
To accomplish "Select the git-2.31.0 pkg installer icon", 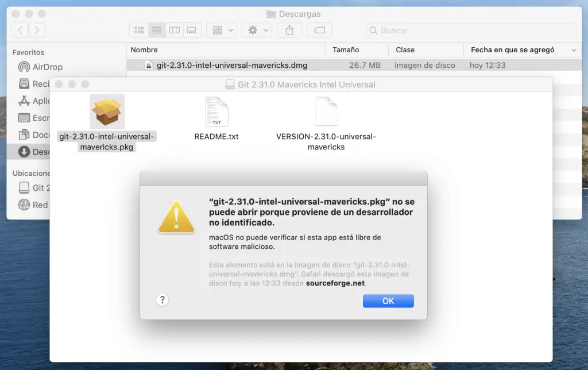I will click(107, 112).
